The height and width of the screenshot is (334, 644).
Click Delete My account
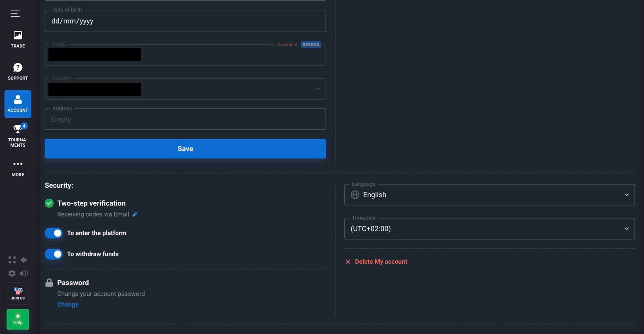[x=376, y=262]
